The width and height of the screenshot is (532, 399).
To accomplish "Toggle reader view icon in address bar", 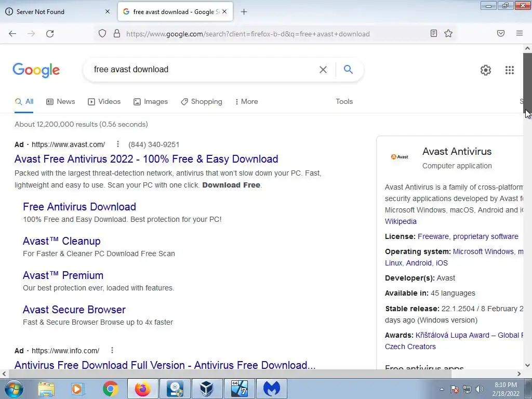I will click(x=434, y=33).
